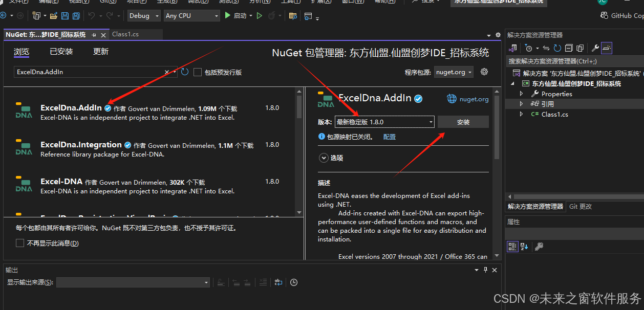Screen dimensions: 644x310
Task: Collapse all in Solution Explorer
Action: point(568,48)
